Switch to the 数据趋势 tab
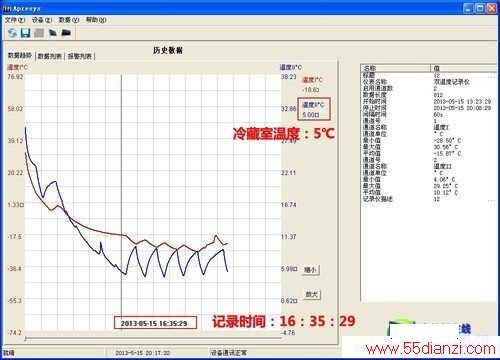This screenshot has height=360, width=500. [20, 55]
